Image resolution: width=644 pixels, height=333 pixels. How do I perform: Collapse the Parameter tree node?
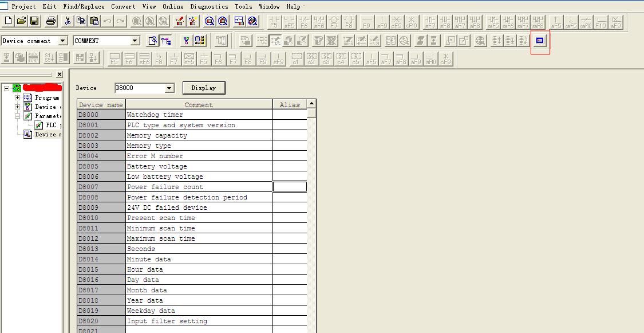(x=17, y=116)
